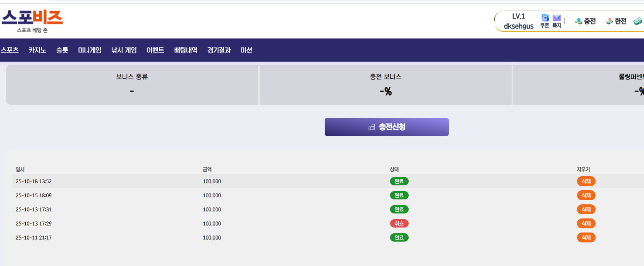The height and width of the screenshot is (266, 644).
Task: Click the 환전 withdraw icon in header
Action: tap(609, 21)
